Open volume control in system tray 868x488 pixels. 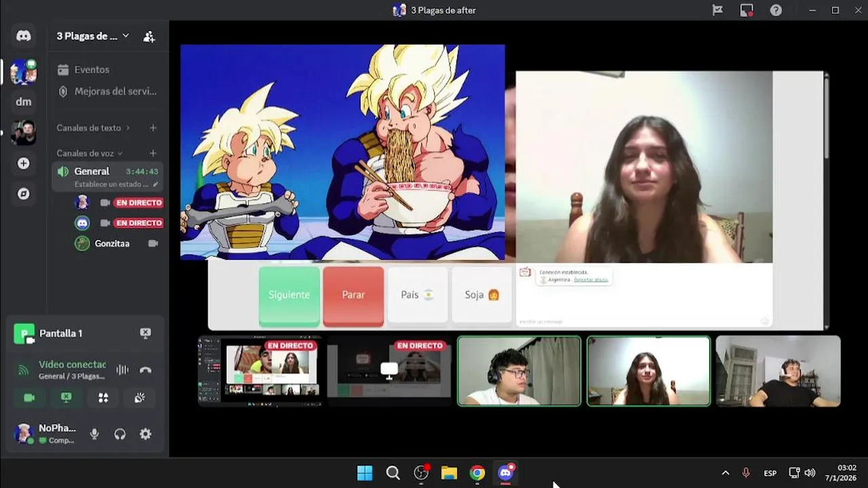click(x=810, y=473)
